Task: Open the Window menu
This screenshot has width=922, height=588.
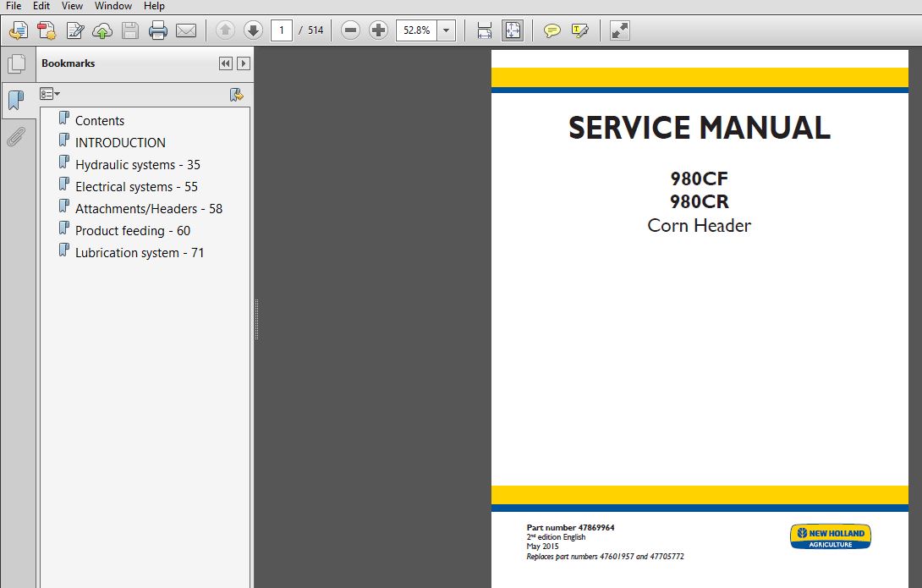Action: click(113, 6)
